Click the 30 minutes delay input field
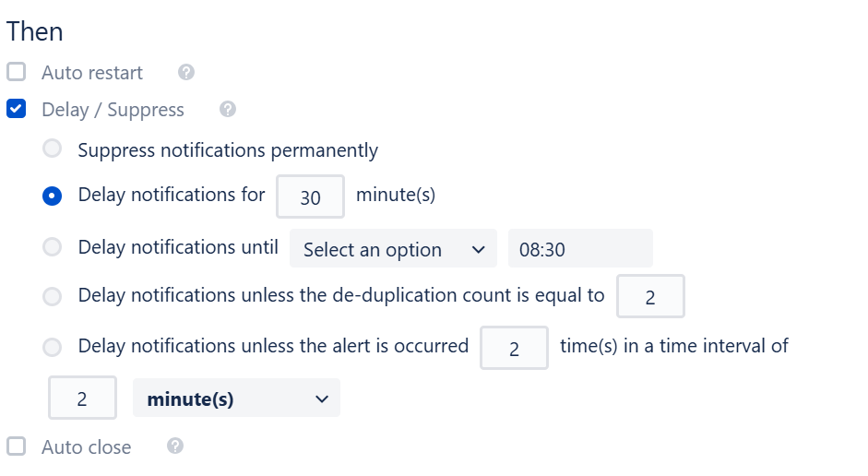This screenshot has height=476, width=868. [x=310, y=196]
